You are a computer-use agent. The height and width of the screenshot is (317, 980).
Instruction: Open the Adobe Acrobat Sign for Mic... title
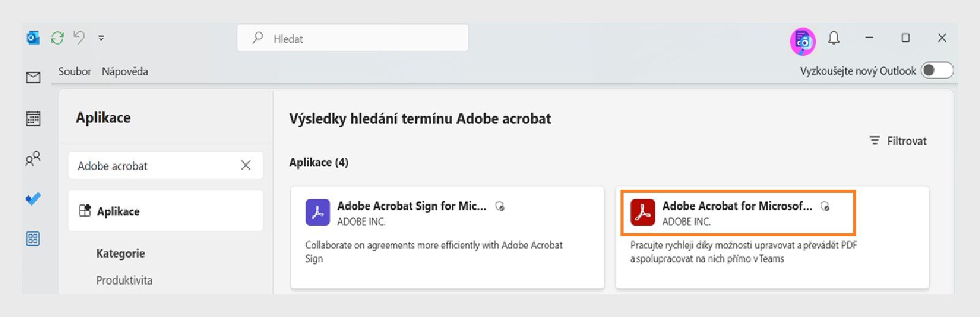click(412, 206)
